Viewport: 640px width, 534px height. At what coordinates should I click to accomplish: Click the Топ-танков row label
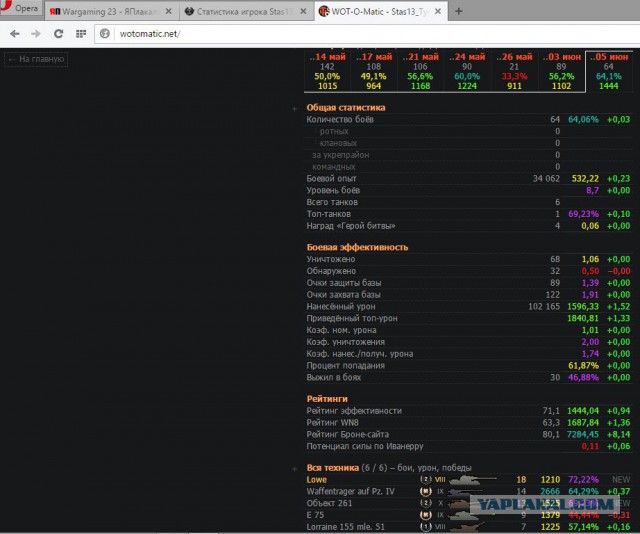pos(329,214)
